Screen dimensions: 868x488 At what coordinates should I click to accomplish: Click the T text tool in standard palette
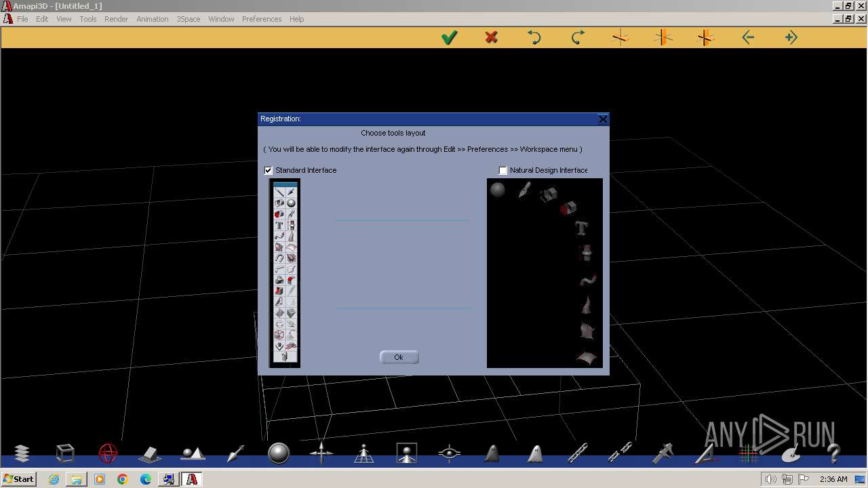(x=279, y=225)
